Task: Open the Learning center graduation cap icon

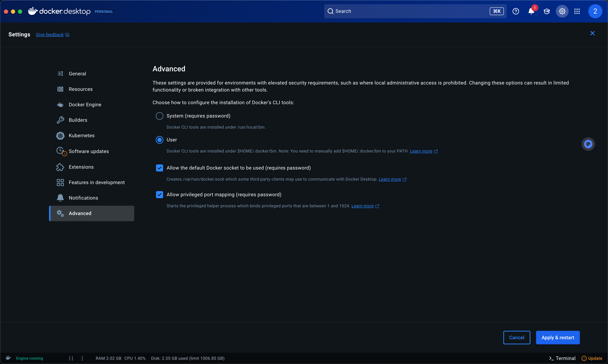Action: click(547, 11)
